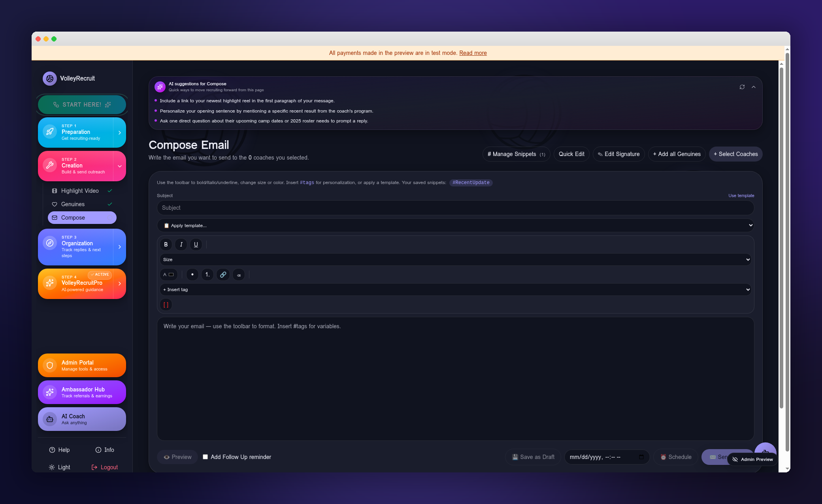Viewport: 822px width, 504px height.
Task: Clear formatting with the eraser icon
Action: [239, 275]
